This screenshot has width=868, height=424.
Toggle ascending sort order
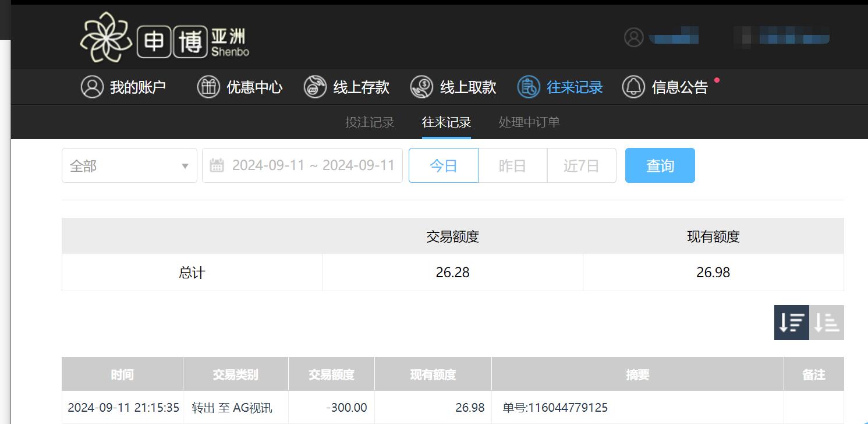[827, 322]
